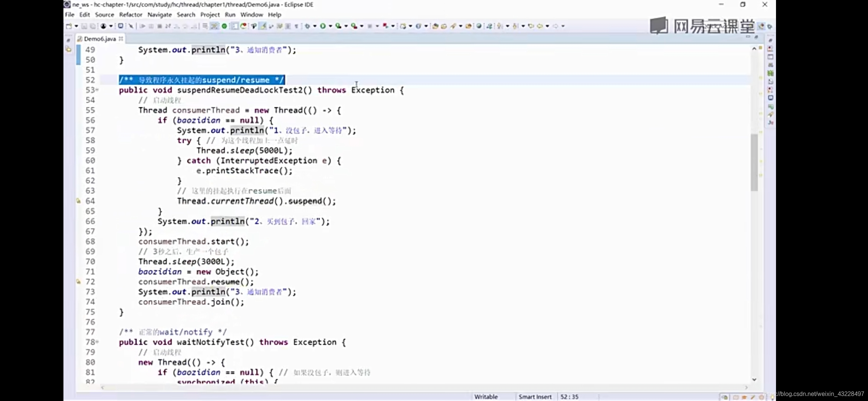
Task: Click the Java perspective icon top right
Action: click(761, 26)
